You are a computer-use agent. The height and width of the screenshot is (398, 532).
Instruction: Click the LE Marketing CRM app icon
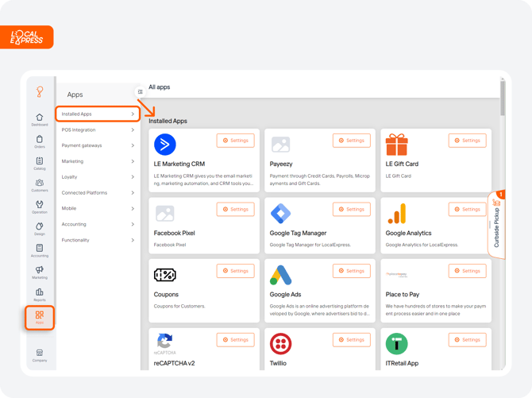point(165,145)
